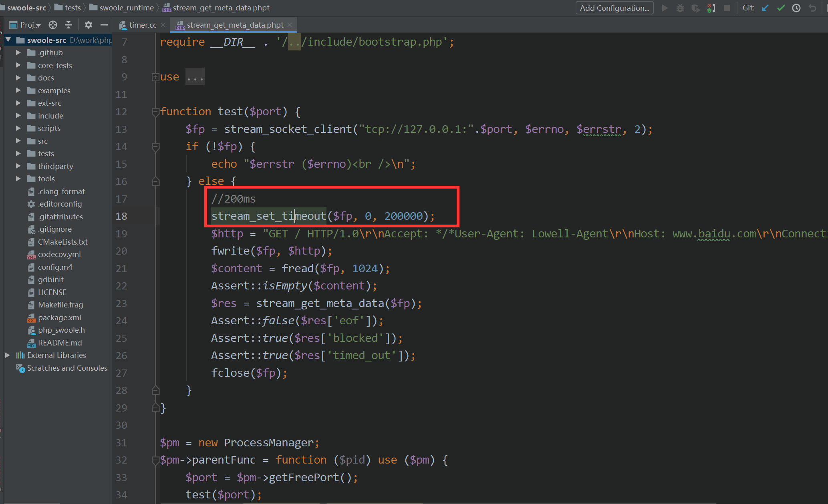Click the Debug bug icon
Image resolution: width=828 pixels, height=504 pixels.
click(680, 8)
